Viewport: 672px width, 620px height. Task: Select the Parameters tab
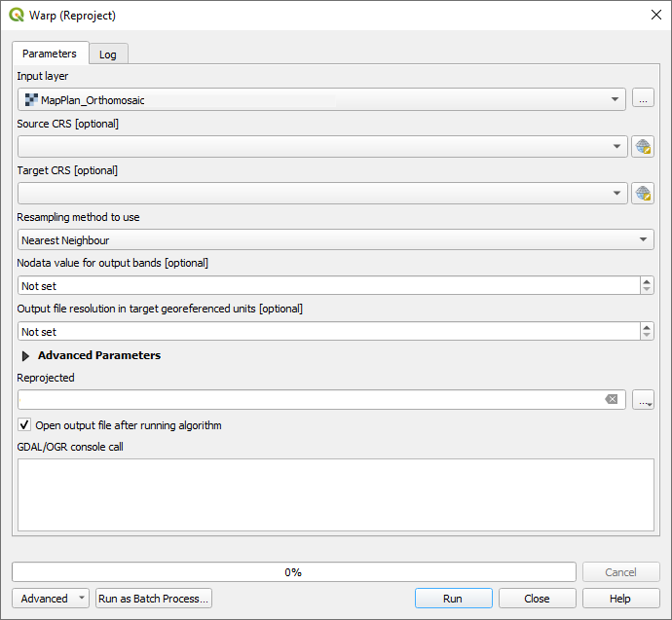50,54
